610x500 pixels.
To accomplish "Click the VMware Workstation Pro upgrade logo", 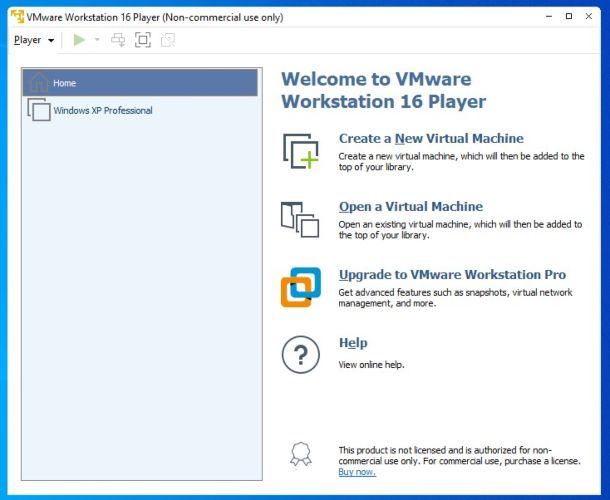I will pyautogui.click(x=300, y=287).
